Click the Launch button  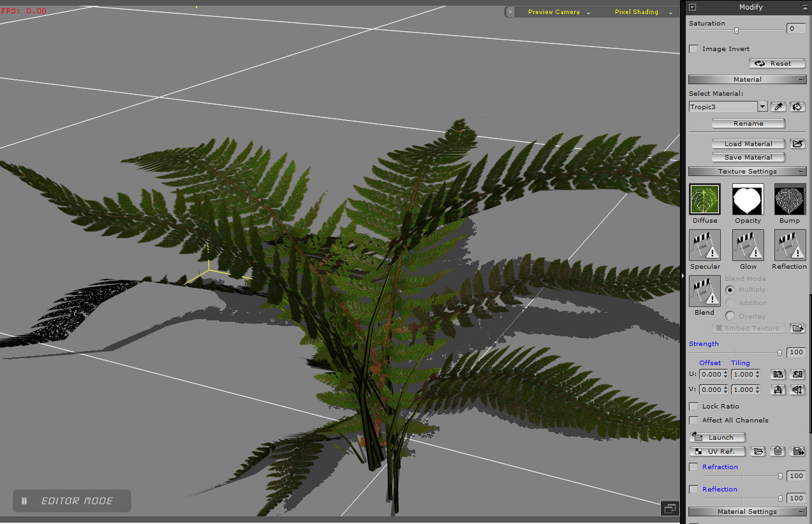click(x=718, y=437)
